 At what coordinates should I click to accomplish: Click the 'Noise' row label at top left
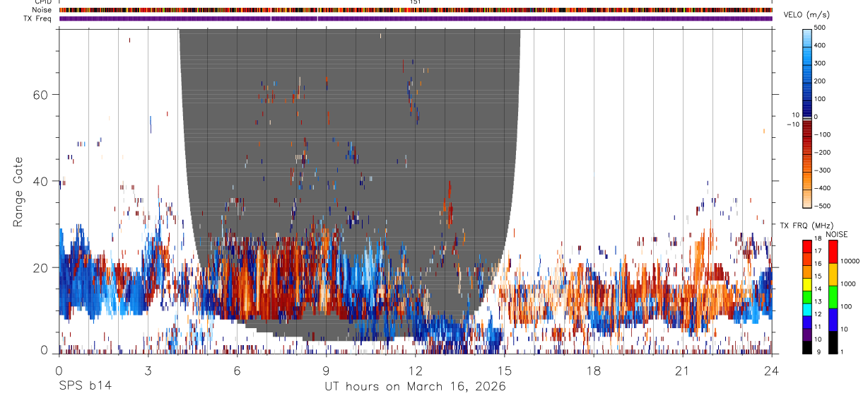42,10
